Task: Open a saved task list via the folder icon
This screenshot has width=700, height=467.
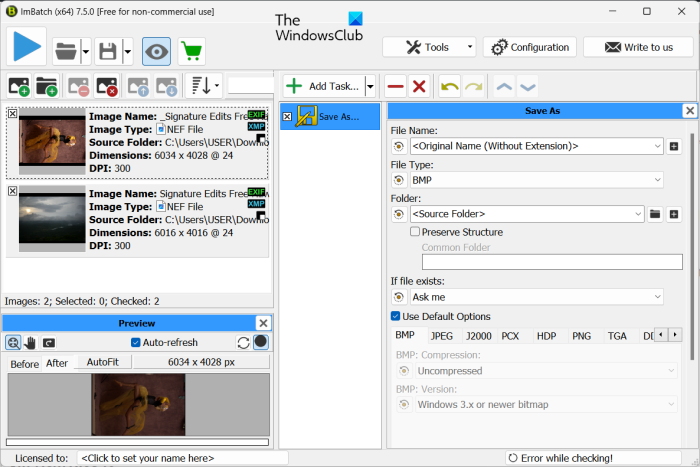Action: tap(66, 51)
